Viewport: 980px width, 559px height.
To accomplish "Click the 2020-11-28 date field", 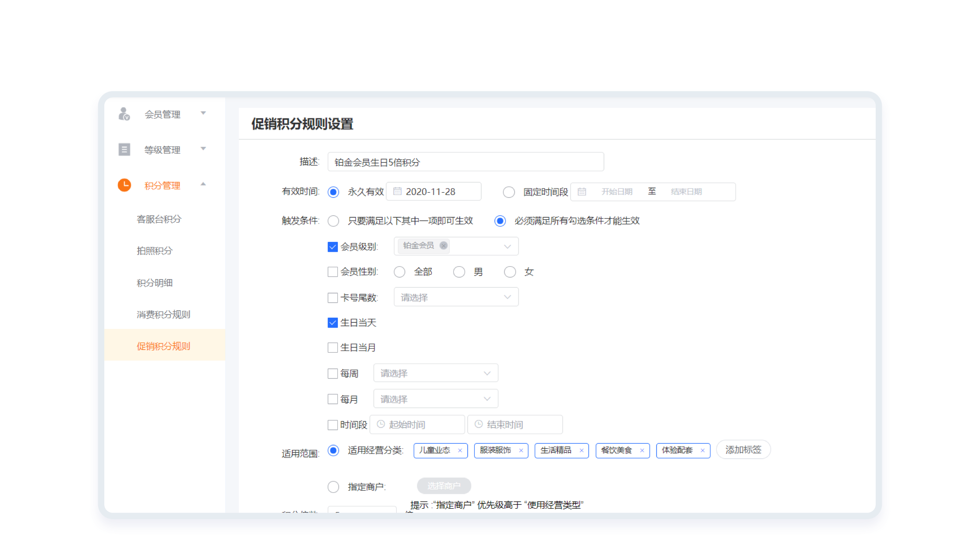I will click(433, 191).
